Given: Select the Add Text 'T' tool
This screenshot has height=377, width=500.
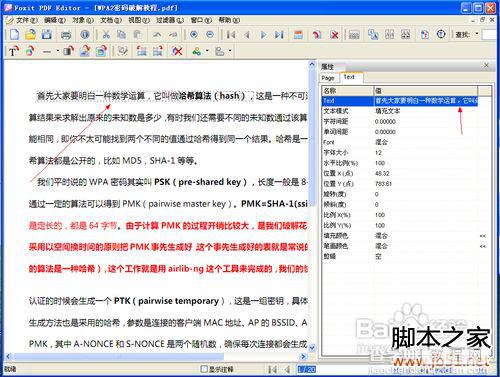Looking at the screenshot, I should tap(13, 51).
